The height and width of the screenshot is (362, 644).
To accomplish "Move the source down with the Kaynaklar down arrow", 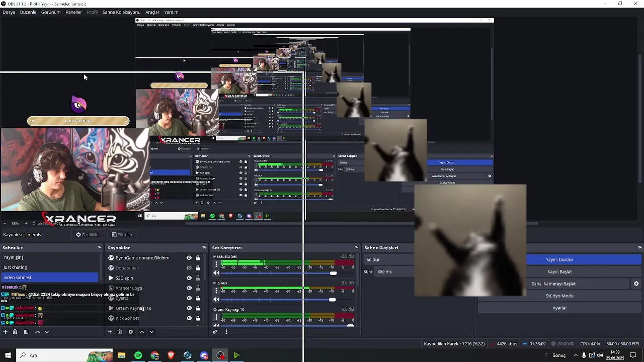I will click(151, 332).
